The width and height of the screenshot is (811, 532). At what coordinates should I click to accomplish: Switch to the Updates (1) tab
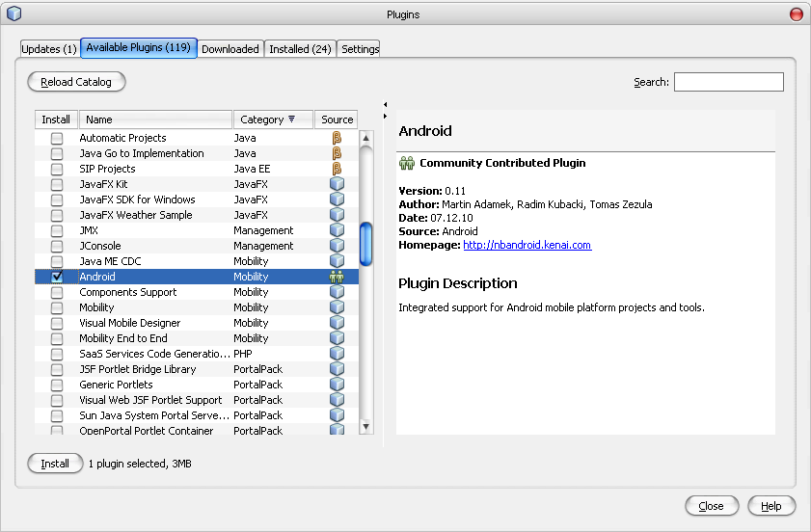[x=49, y=49]
